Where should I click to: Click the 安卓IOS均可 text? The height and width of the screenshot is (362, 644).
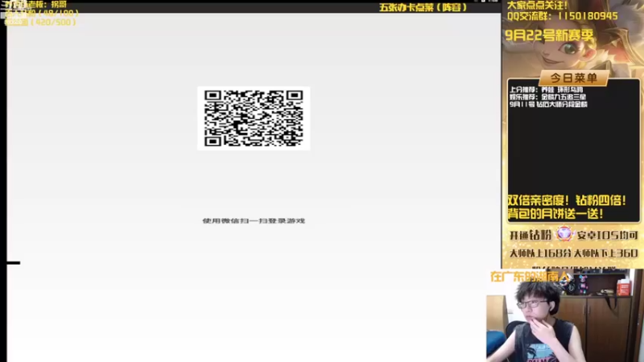(608, 235)
